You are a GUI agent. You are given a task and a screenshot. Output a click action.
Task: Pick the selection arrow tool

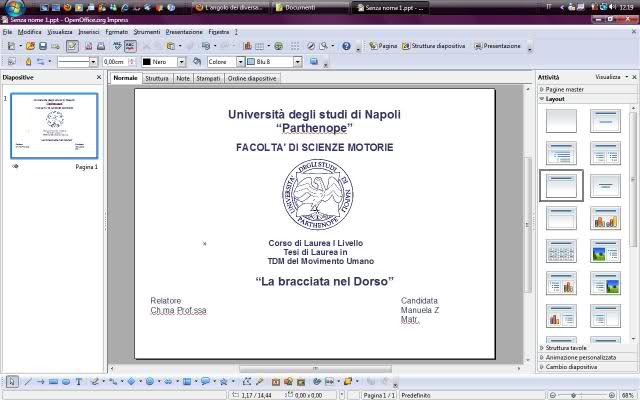12,382
